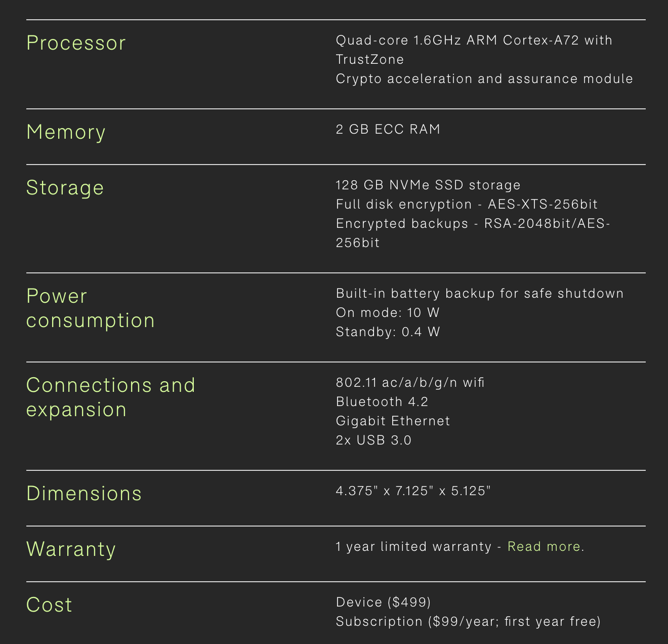
Task: Click the Power consumption heading
Action: pyautogui.click(x=90, y=308)
